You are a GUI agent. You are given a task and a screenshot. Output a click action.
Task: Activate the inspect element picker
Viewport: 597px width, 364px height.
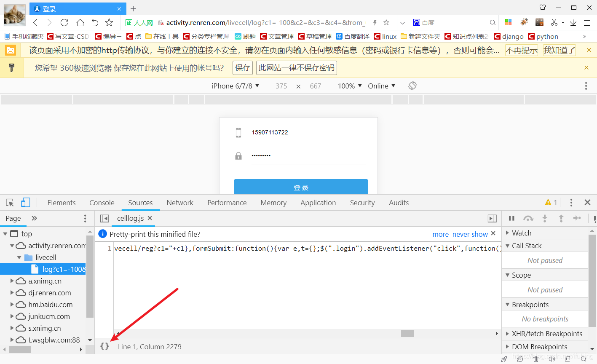pos(10,203)
